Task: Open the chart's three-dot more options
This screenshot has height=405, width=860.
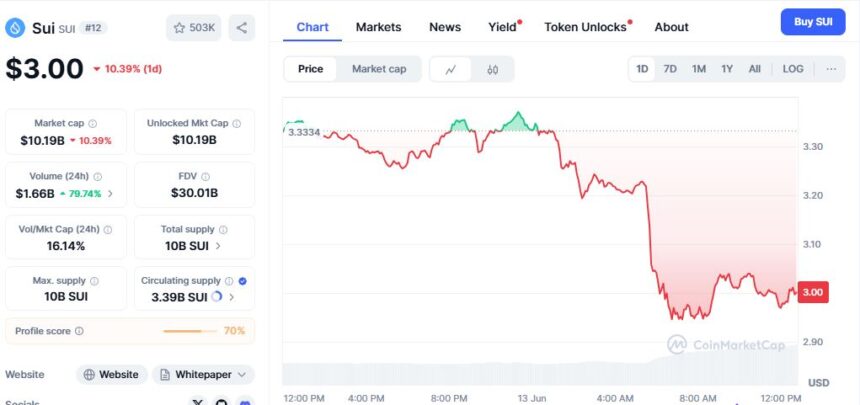Action: coord(830,69)
